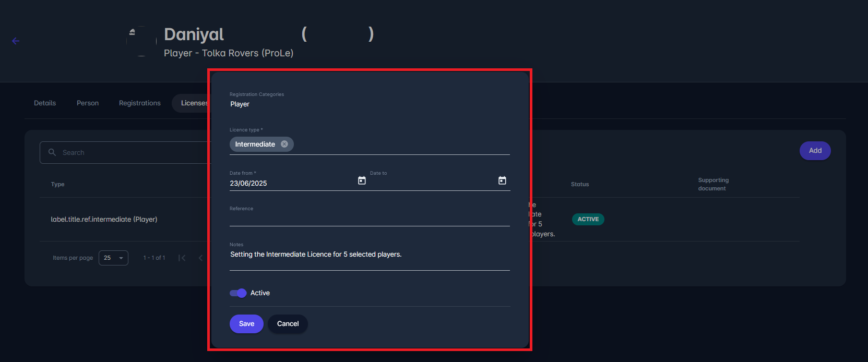Open the Person tab
Image resolution: width=868 pixels, height=362 pixels.
[x=88, y=103]
